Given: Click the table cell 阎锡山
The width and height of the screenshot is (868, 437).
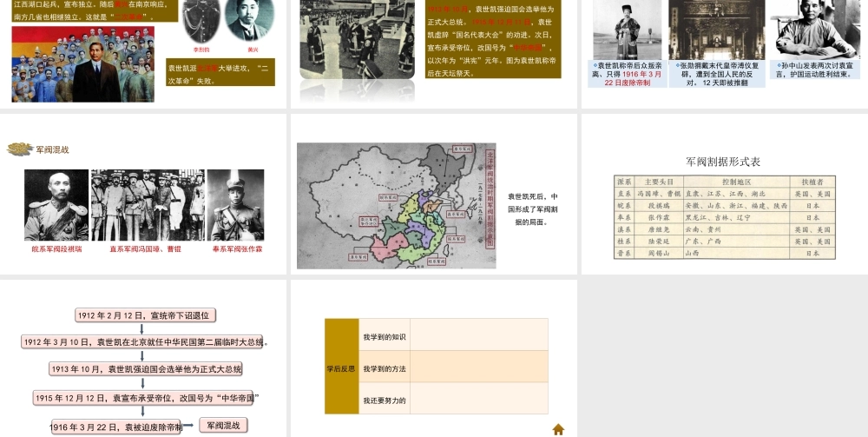Looking at the screenshot, I should coord(659,253).
